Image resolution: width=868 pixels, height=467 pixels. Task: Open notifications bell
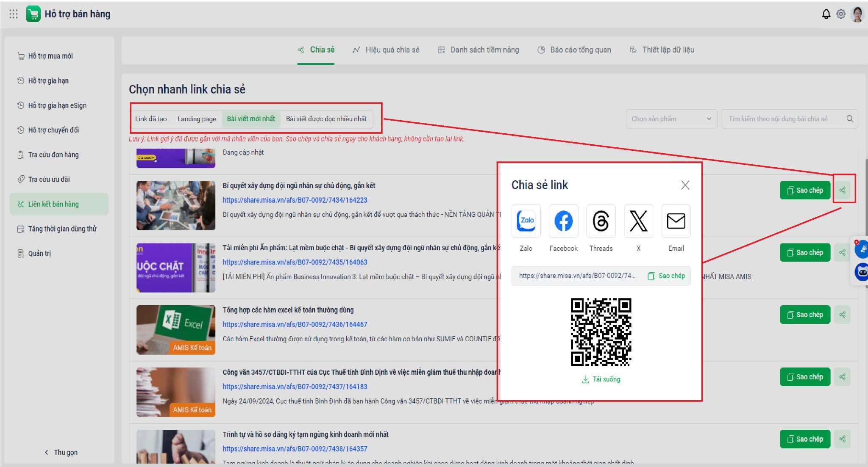point(826,14)
